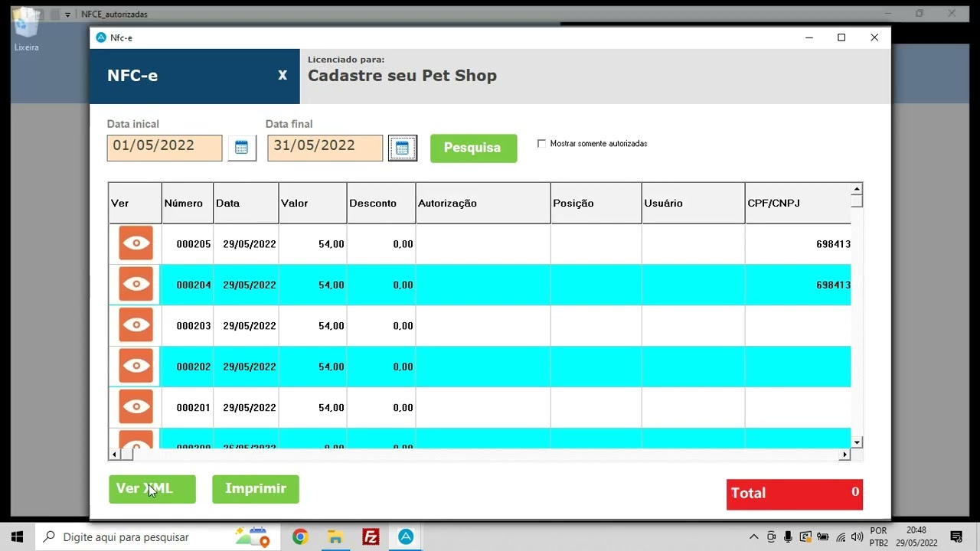Open Lixeira recycle bin on desktop
The width and height of the screenshot is (980, 551).
pyautogui.click(x=26, y=31)
